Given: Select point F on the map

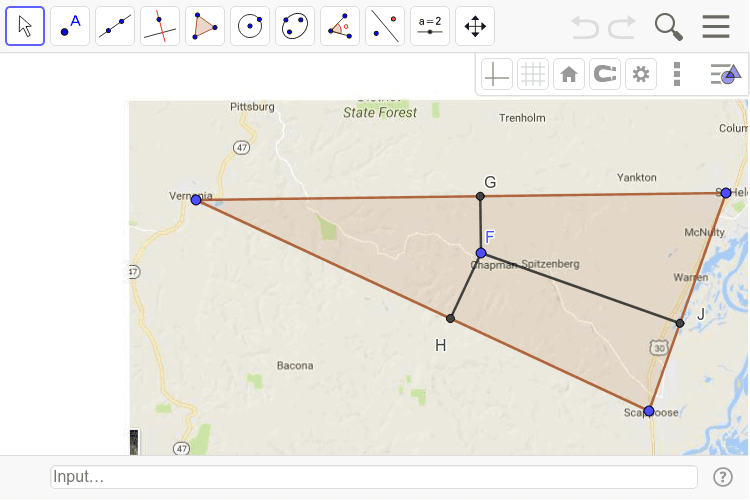Looking at the screenshot, I should 481,253.
